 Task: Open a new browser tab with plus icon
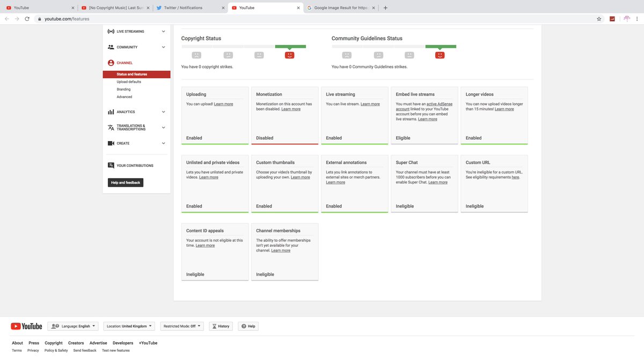(385, 8)
